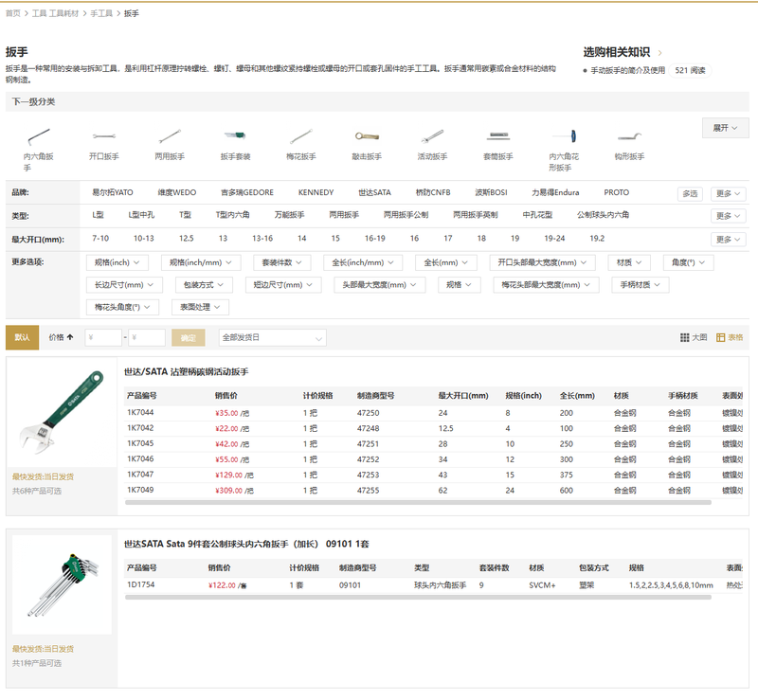Select the 默认 sort tab
This screenshot has width=758, height=700.
[22, 337]
